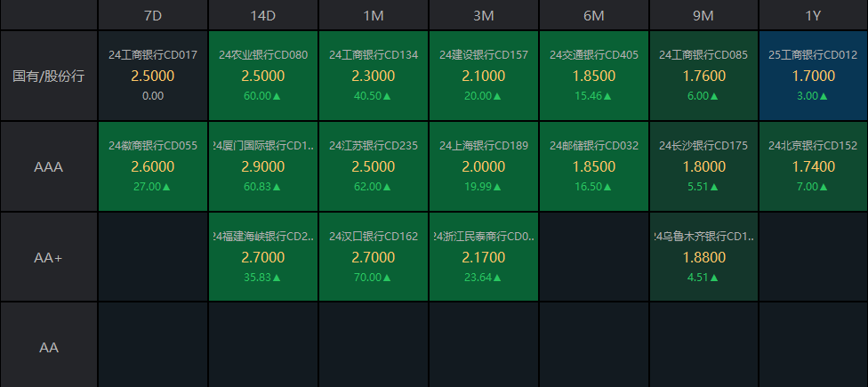The width and height of the screenshot is (868, 387).
Task: Click the 4.51▲ change value
Action: pos(703,278)
